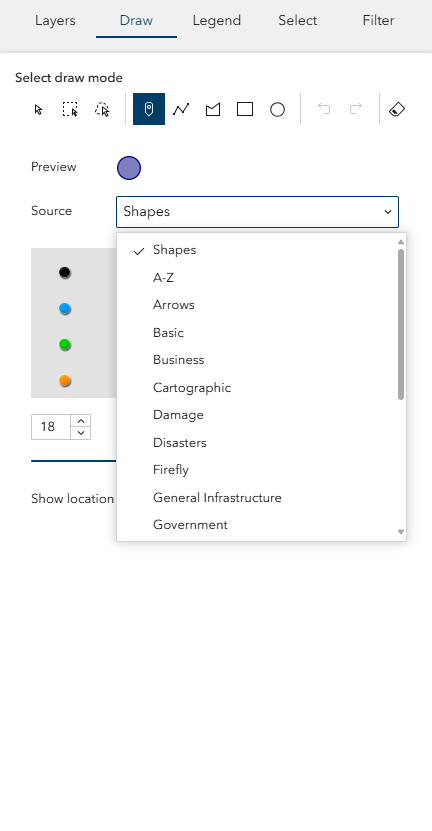Select the circle draw tool
Screen dimensions: 432x831
(277, 109)
